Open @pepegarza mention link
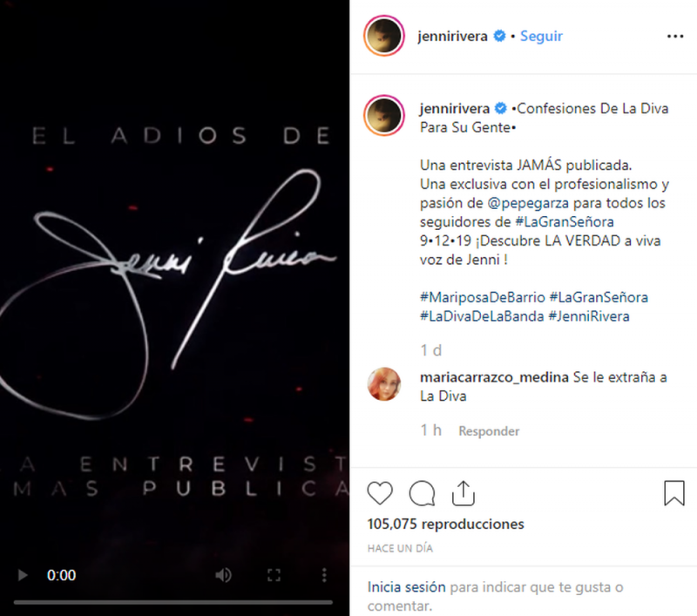 point(528,203)
